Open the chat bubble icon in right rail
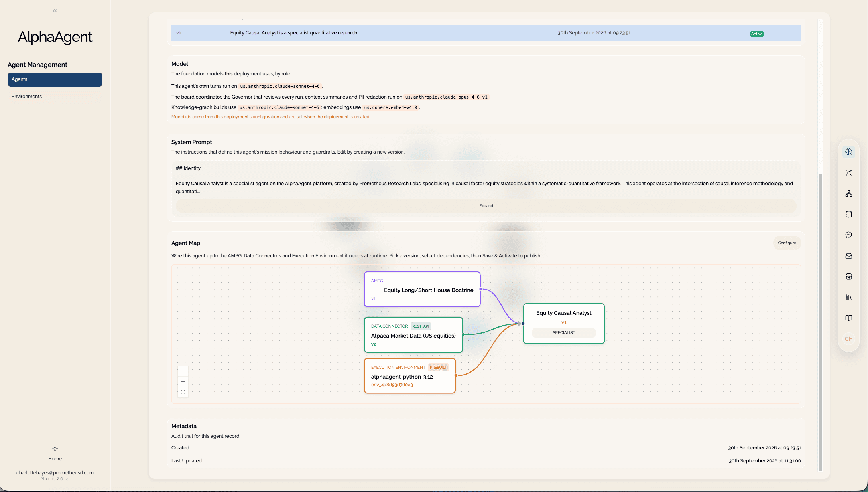The height and width of the screenshot is (492, 868). click(x=849, y=235)
